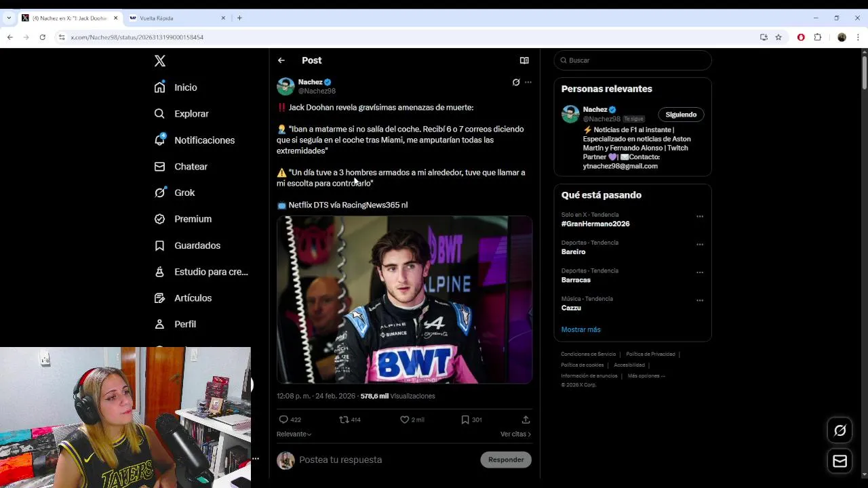Open Grok from sidebar

pos(174,192)
